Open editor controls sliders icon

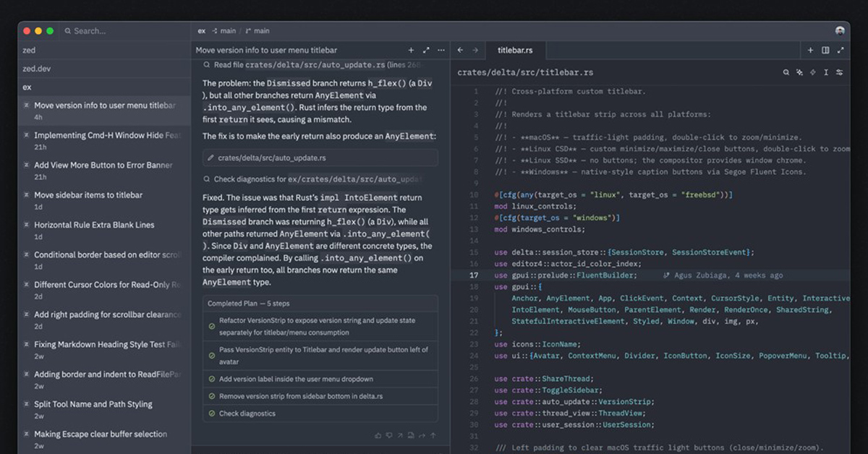[x=839, y=72]
